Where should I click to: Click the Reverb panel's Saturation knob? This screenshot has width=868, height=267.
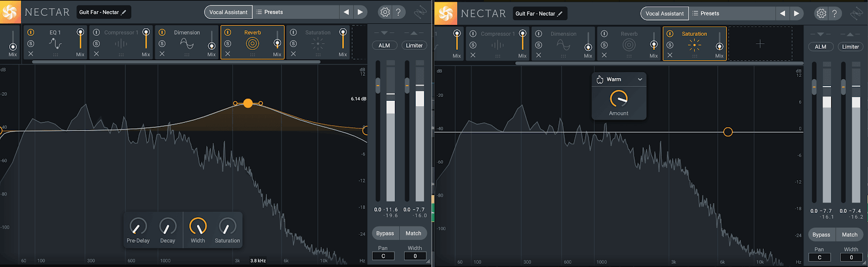227,226
